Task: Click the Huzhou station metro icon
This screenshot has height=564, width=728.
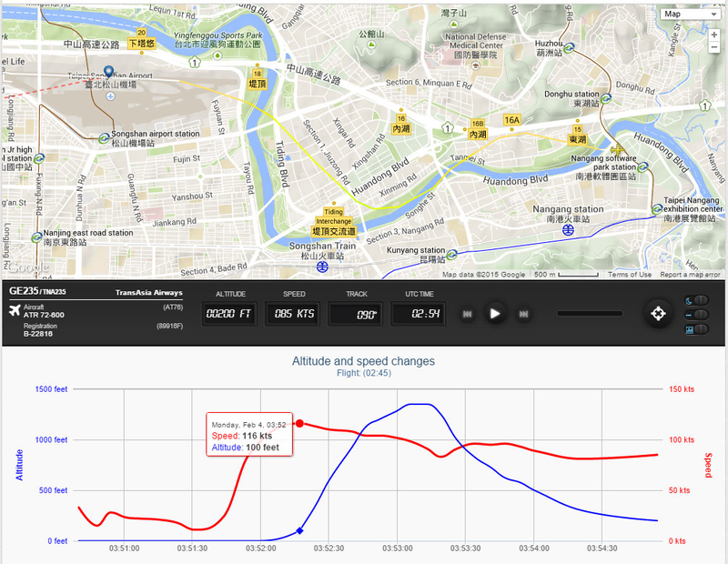Action: (x=569, y=47)
